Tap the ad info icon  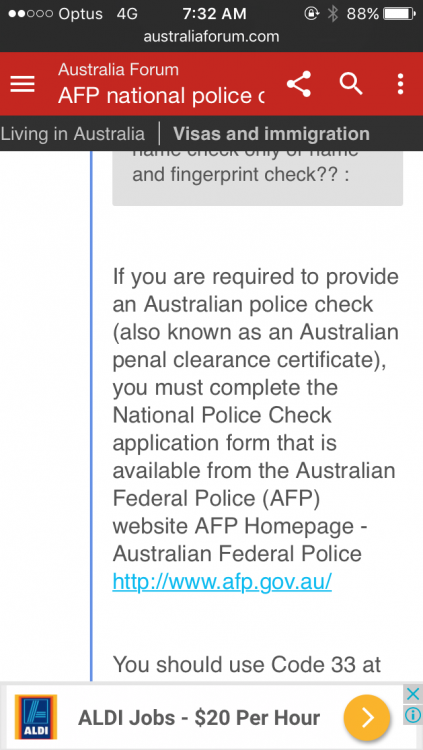[x=412, y=715]
